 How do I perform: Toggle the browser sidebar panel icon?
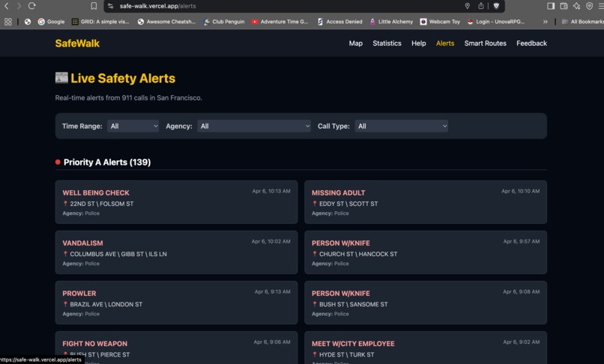551,6
